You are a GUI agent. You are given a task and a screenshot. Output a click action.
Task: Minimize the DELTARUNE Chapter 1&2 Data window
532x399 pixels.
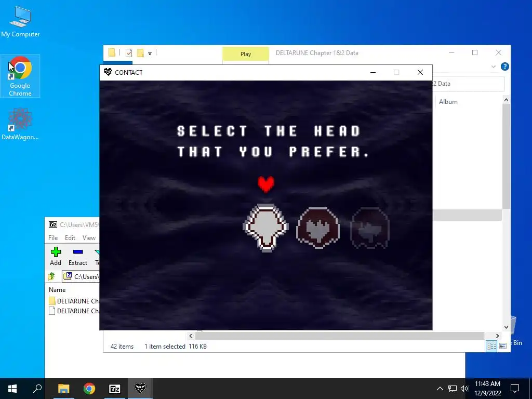(x=451, y=52)
